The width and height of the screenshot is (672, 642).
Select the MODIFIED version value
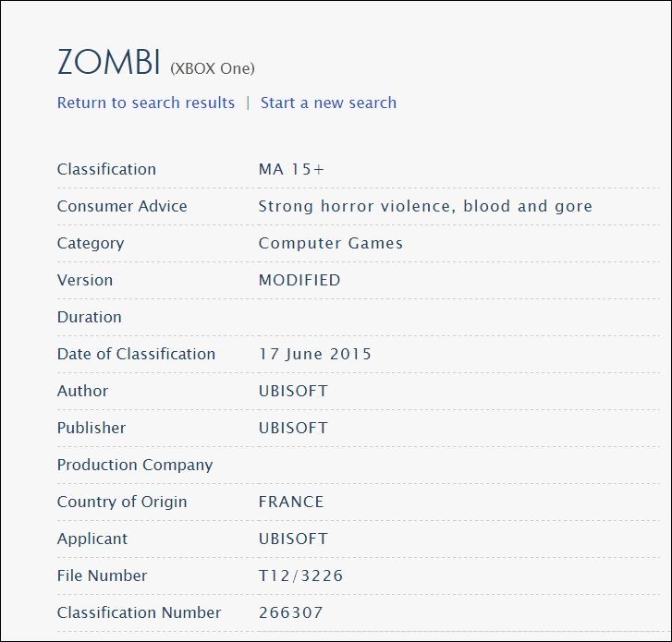tap(299, 280)
